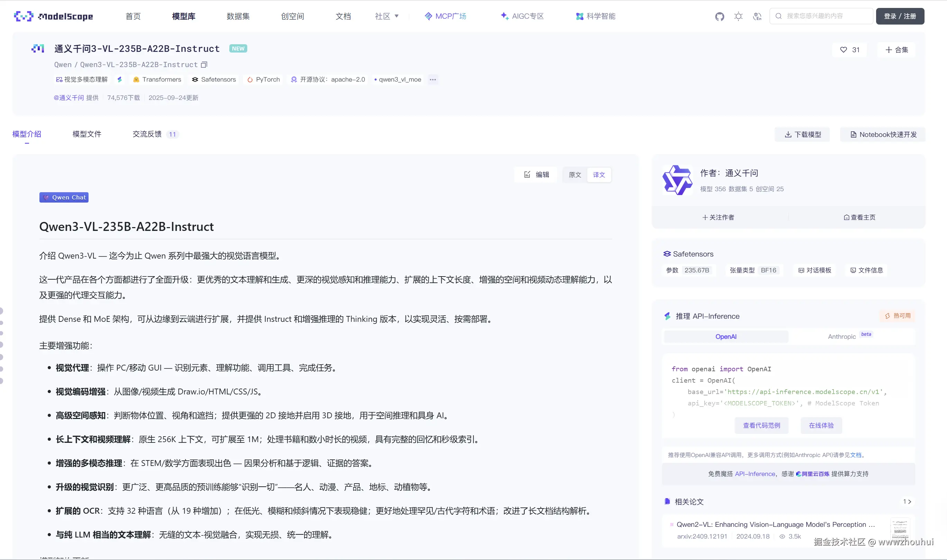Click the 视觉多模态理解 task tag
The image size is (947, 560).
[82, 79]
